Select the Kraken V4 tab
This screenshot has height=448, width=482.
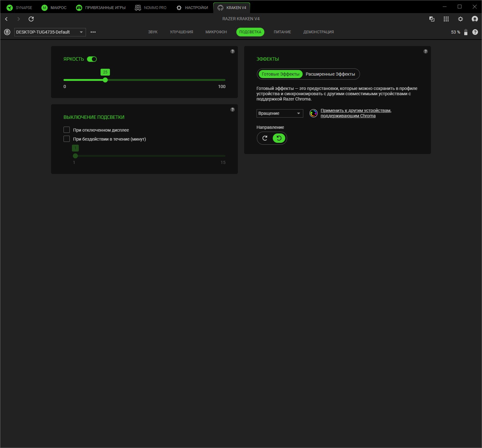232,7
